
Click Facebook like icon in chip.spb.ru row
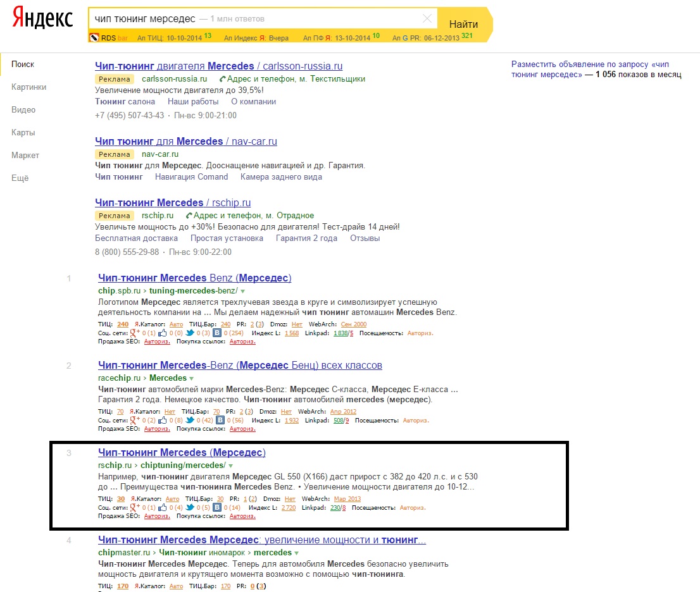[163, 333]
